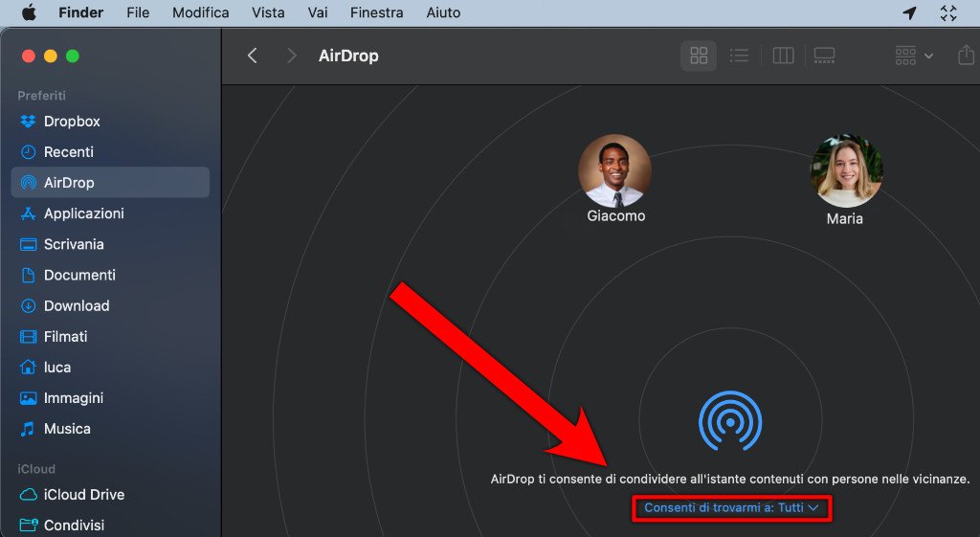This screenshot has height=537, width=980.
Task: Open the Modifica menu
Action: coord(201,12)
